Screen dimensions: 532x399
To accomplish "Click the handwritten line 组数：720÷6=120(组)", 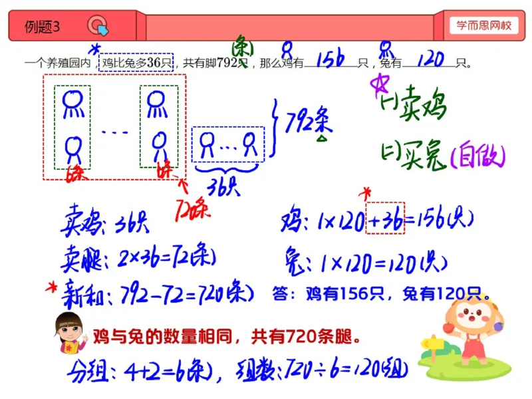I will pos(322,368).
